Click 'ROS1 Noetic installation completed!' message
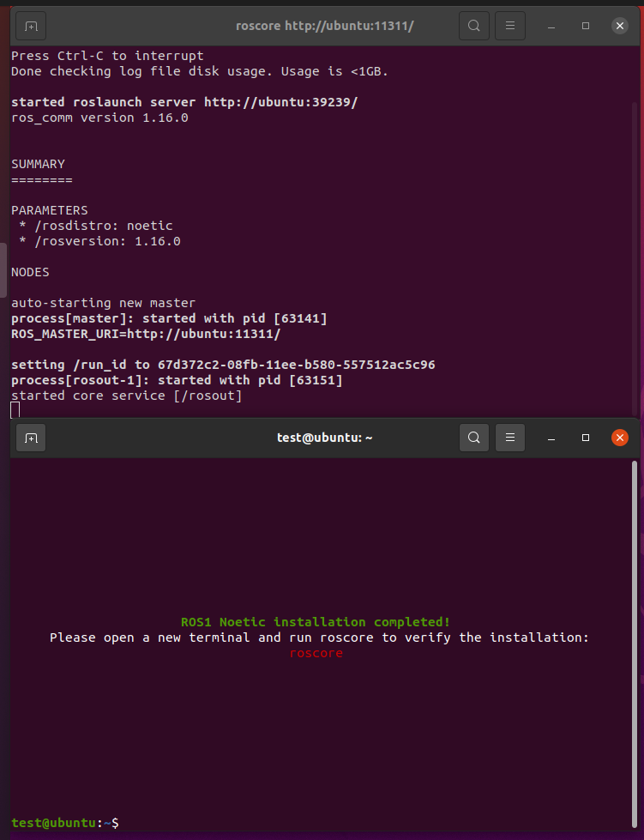 click(316, 622)
